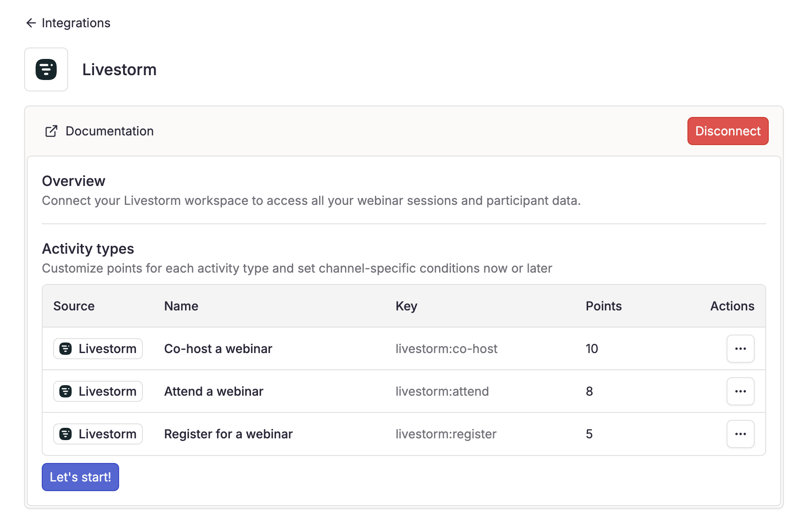Click the external link icon beside Documentation
Viewport: 807px width, 532px height.
click(51, 131)
